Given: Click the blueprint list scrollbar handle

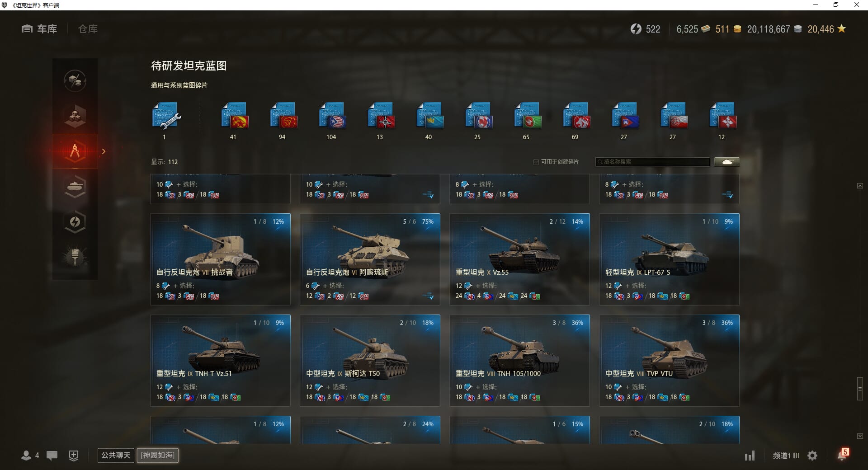Looking at the screenshot, I should click(x=860, y=389).
